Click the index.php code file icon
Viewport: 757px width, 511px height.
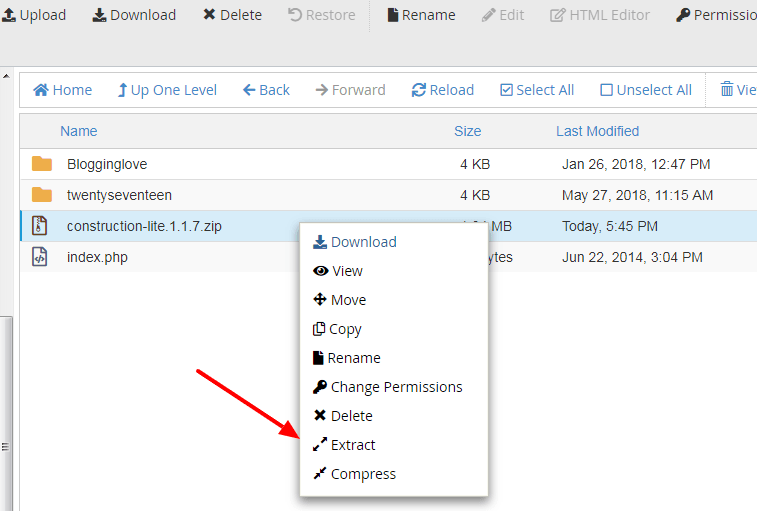click(40, 257)
